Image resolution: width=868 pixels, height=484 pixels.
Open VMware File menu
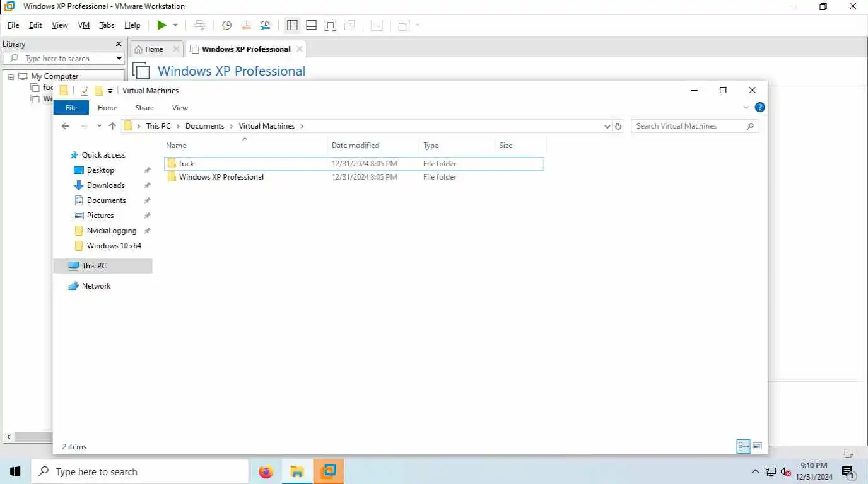[13, 25]
